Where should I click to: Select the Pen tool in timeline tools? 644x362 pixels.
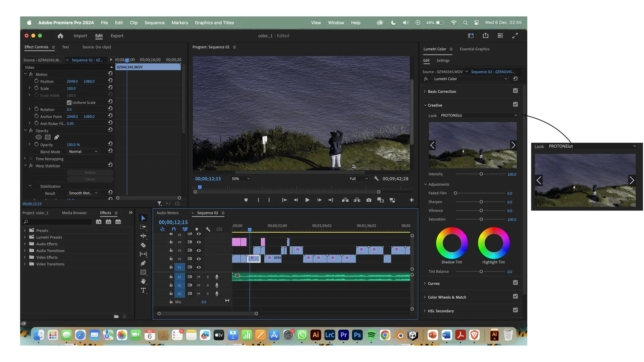143,263
